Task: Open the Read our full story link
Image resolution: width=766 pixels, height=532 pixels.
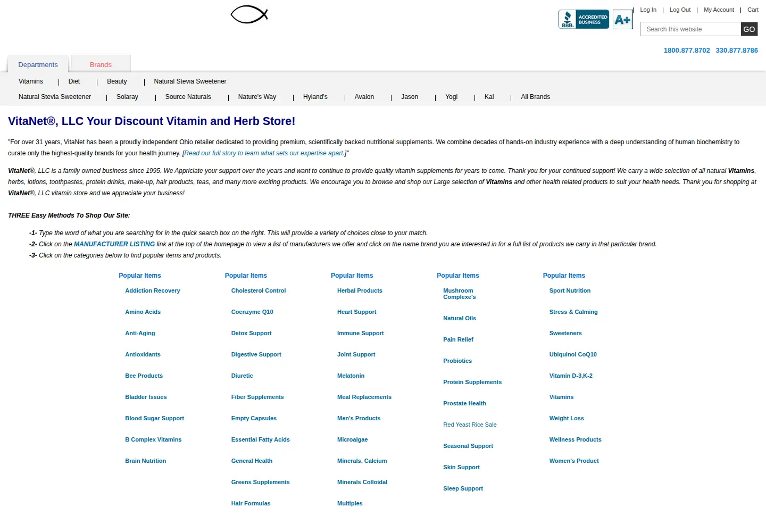Action: [264, 153]
